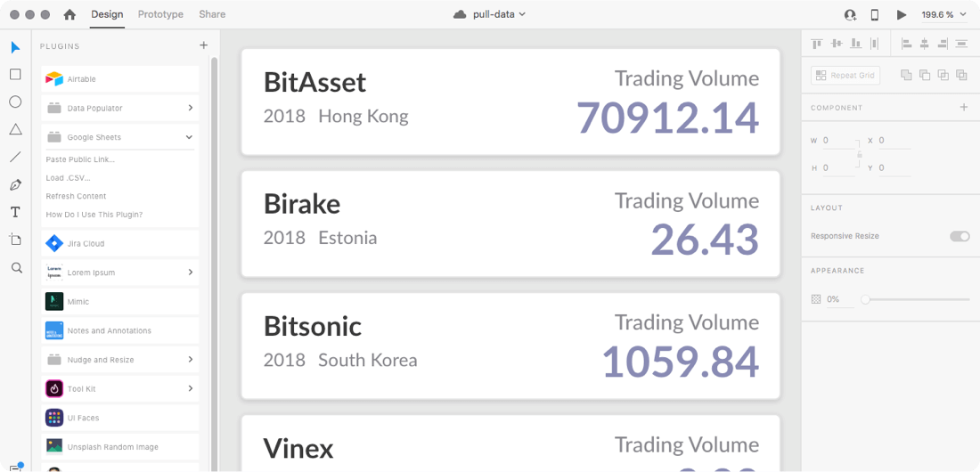980x472 pixels.
Task: Select the Text tool
Action: 15,212
